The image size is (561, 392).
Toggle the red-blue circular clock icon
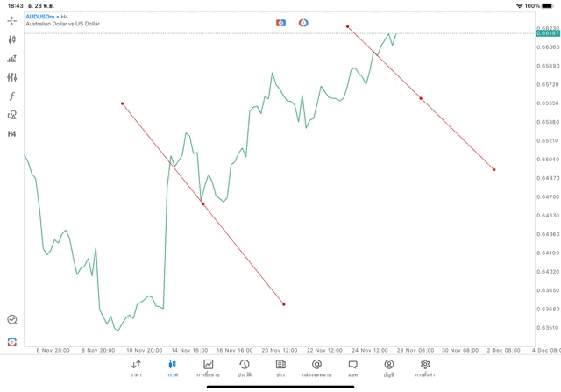303,22
